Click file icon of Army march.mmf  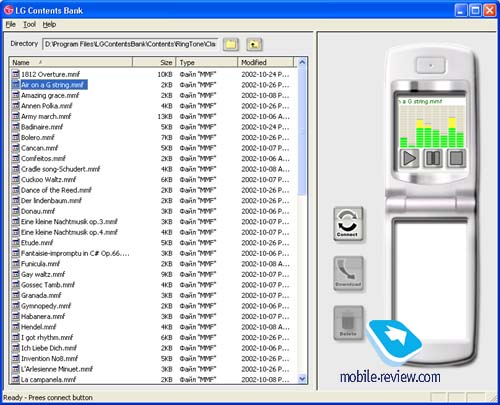(x=16, y=116)
